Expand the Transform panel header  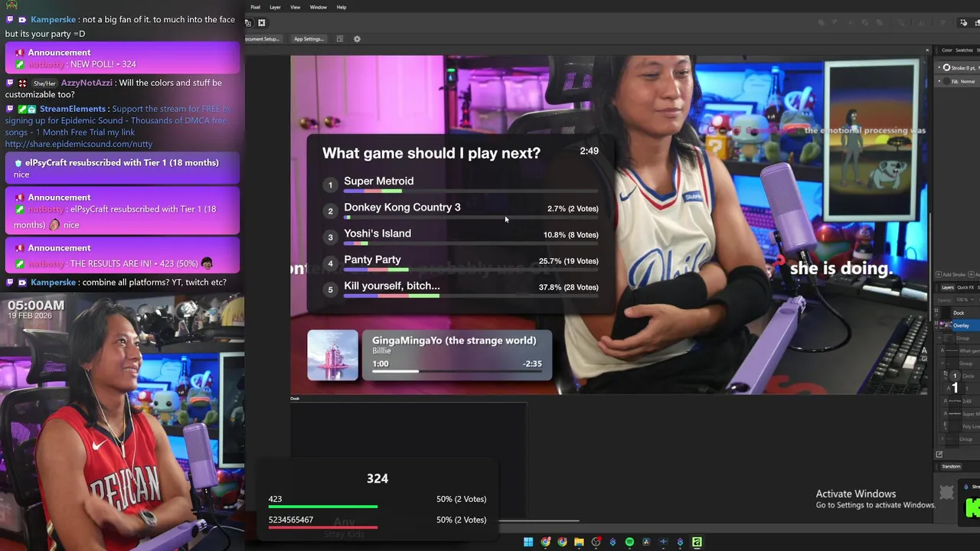[x=951, y=466]
